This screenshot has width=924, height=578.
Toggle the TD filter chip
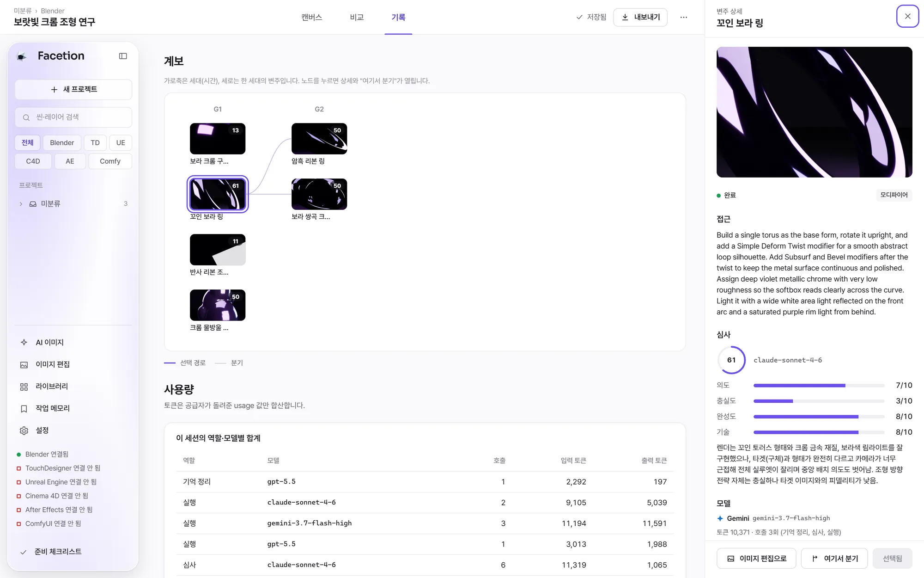click(x=95, y=142)
